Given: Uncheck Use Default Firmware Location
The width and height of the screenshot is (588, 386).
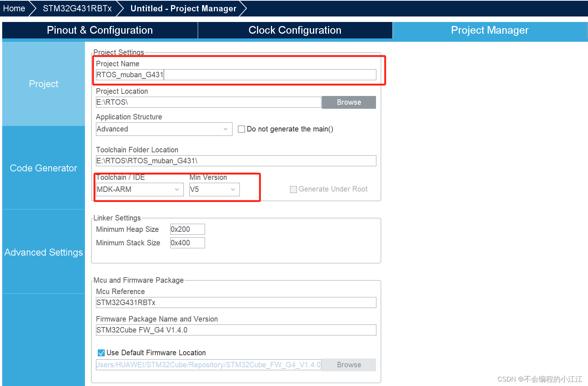Looking at the screenshot, I should pyautogui.click(x=101, y=353).
